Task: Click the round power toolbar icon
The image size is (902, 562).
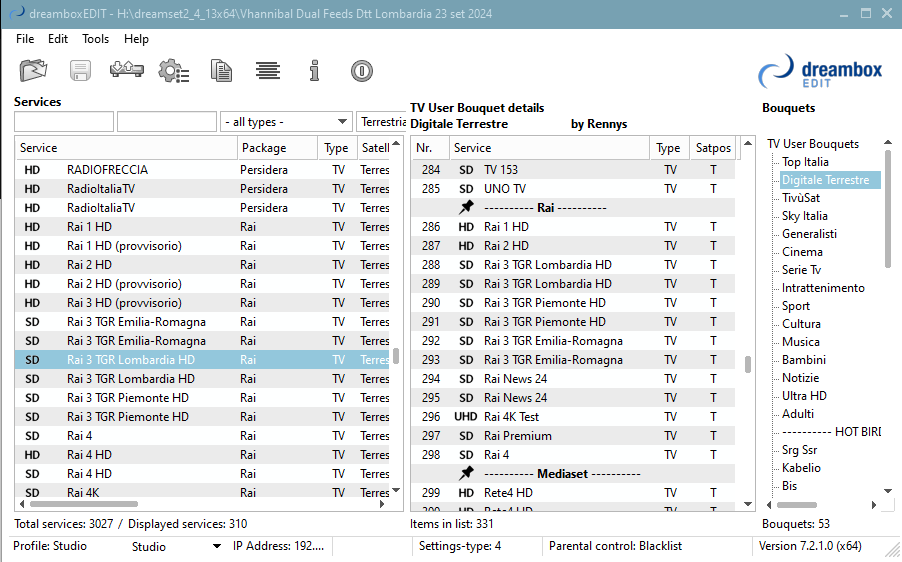Action: pyautogui.click(x=361, y=71)
